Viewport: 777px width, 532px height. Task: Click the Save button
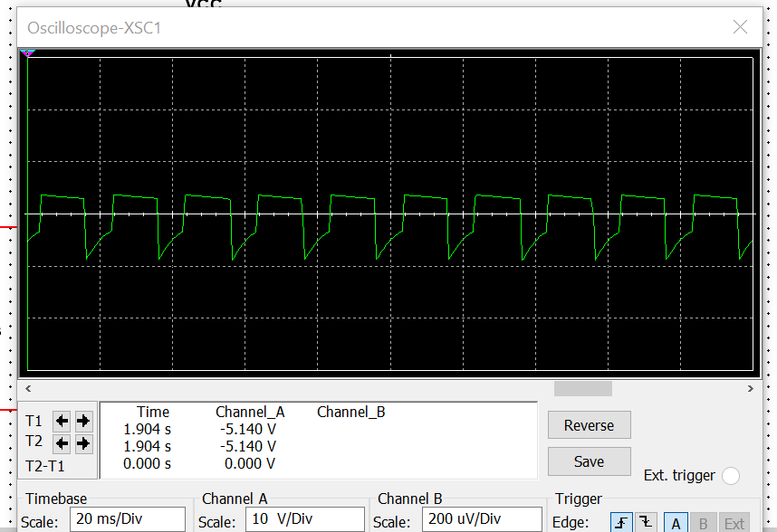[x=590, y=461]
